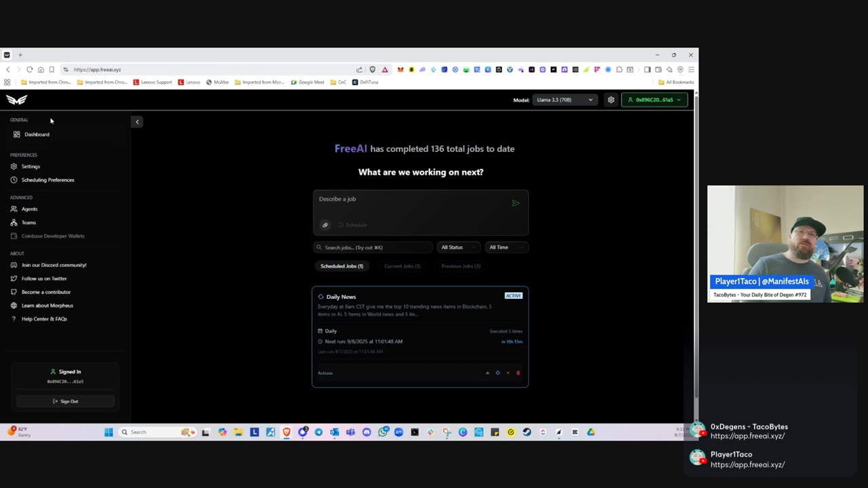Select the Scheduled Jobs (1) tab
Image resolution: width=868 pixels, height=488 pixels.
[342, 266]
